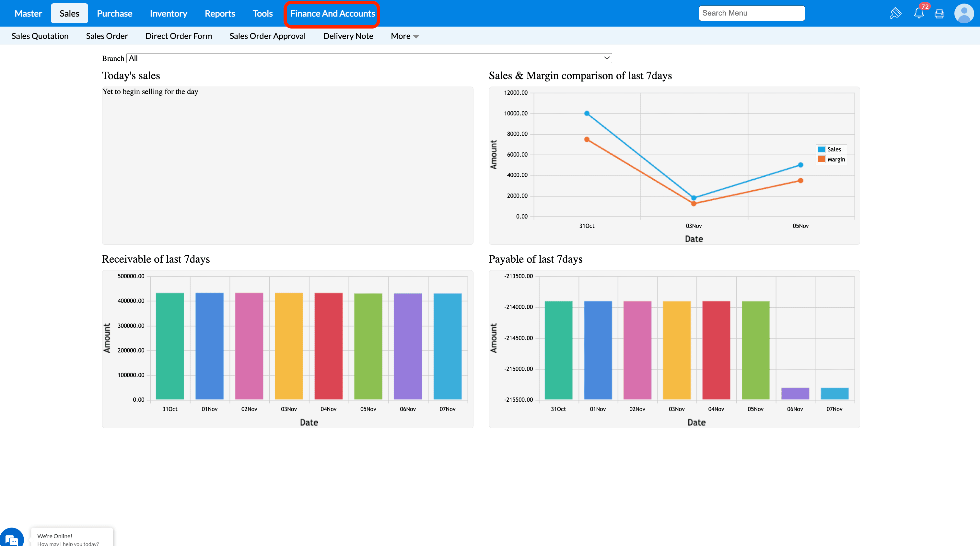Click the printer icon in header
The image size is (980, 546).
(x=939, y=14)
